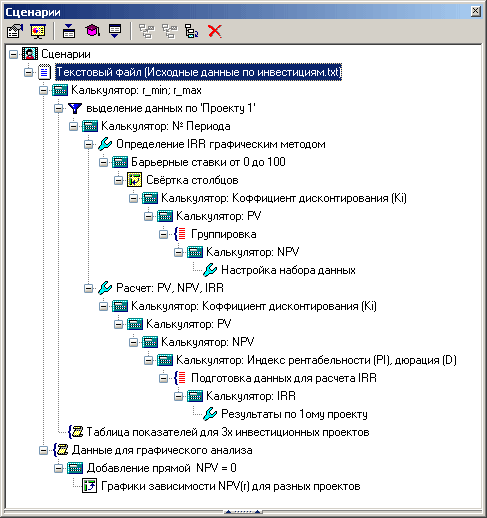This screenshot has width=487, height=518.
Task: Click the 'Группировка' red bracket icon
Action: point(180,234)
